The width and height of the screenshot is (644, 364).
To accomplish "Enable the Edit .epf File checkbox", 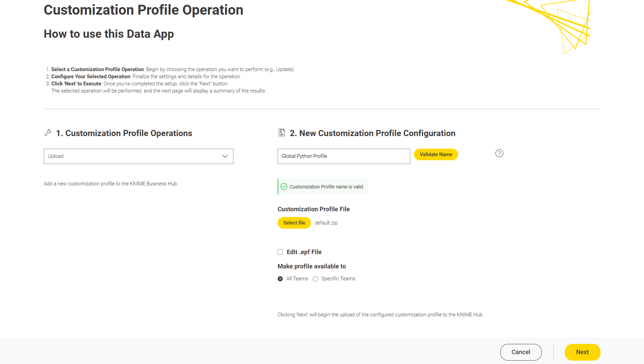I will click(x=280, y=252).
